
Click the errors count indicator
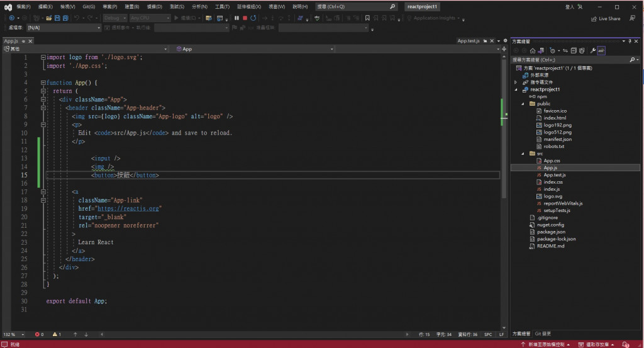[x=40, y=334]
